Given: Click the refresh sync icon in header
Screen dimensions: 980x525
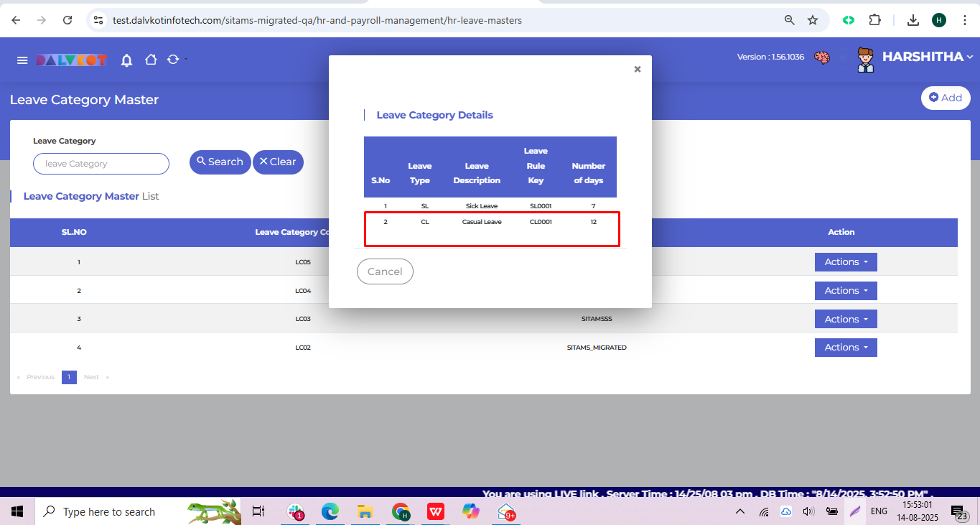Looking at the screenshot, I should click(173, 60).
